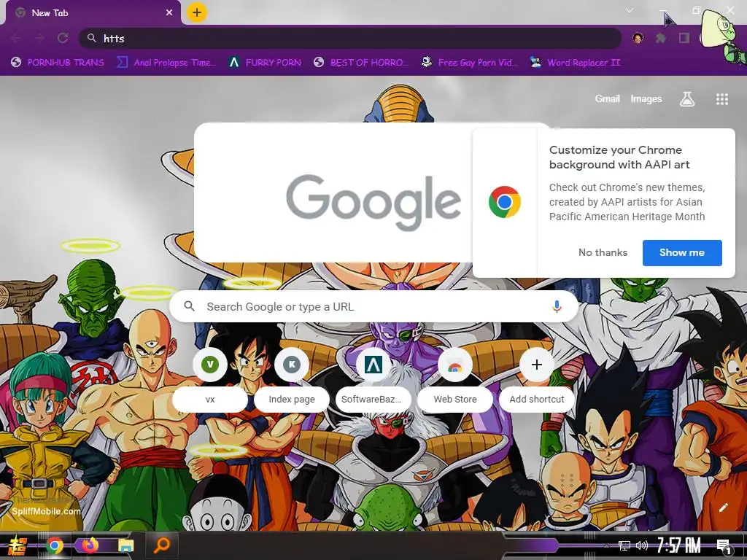Open the volume speaker tray icon
747x560 pixels.
point(642,545)
